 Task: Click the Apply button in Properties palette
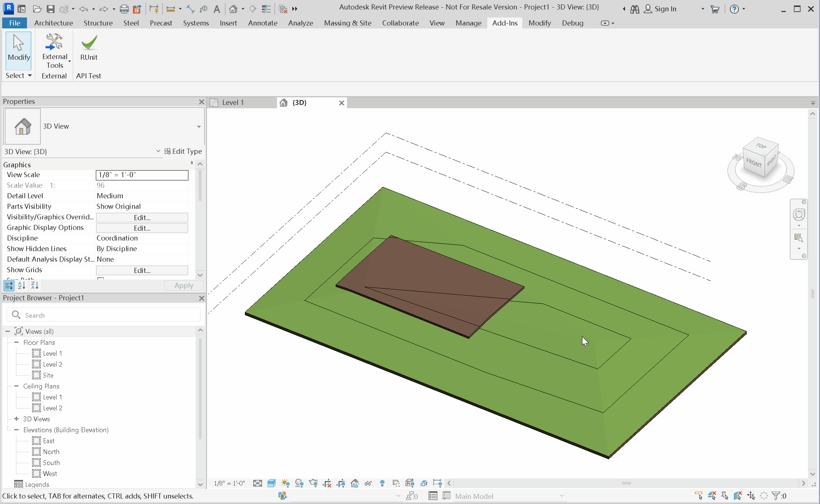point(184,285)
